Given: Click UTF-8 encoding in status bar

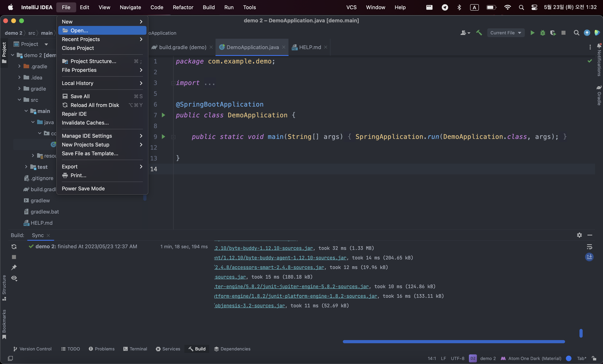Looking at the screenshot, I should [x=457, y=358].
